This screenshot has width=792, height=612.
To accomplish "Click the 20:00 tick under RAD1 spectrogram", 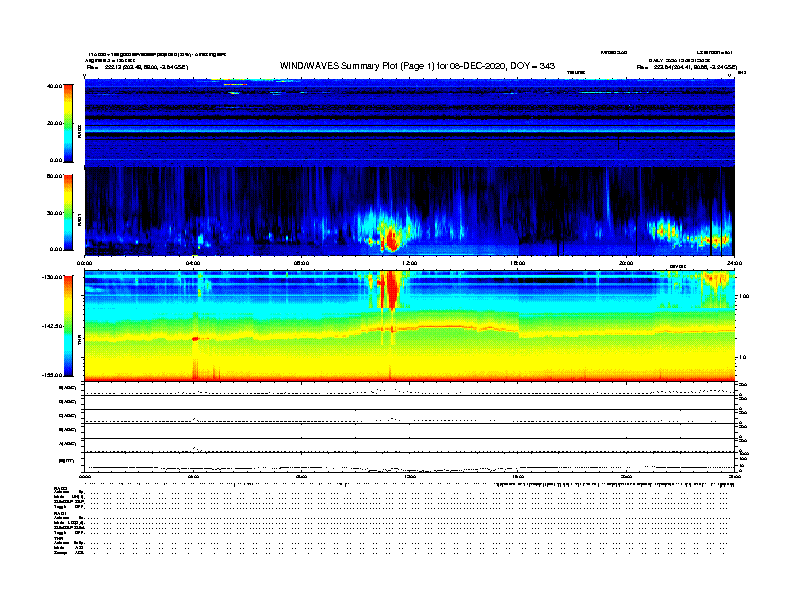I will click(x=626, y=263).
